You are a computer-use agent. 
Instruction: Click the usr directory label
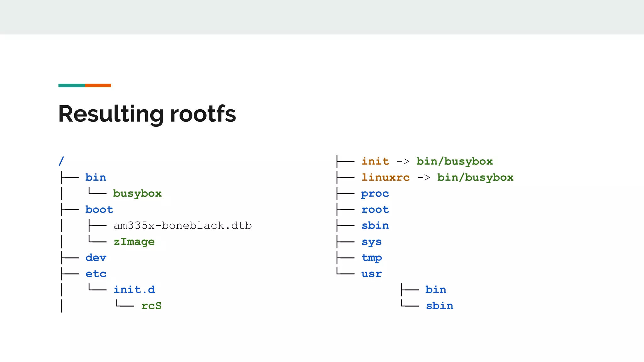tap(371, 274)
